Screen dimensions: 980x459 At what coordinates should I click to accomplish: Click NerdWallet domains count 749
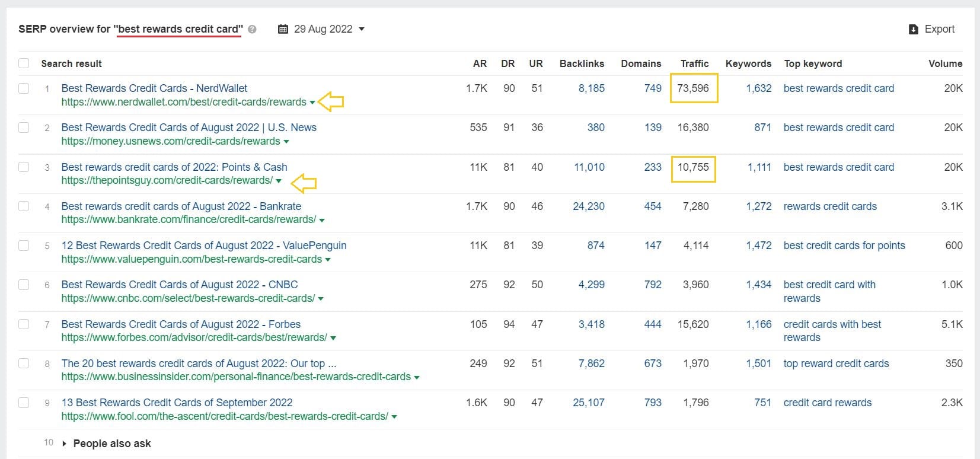point(653,88)
